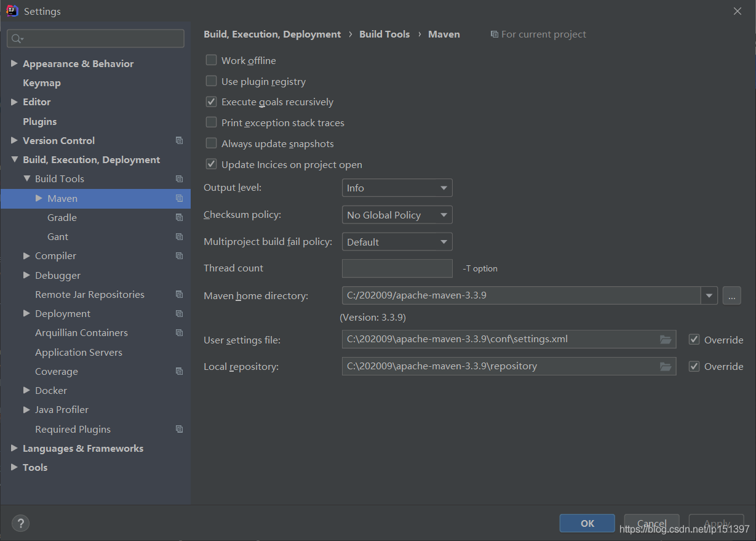The image size is (756, 541).
Task: Click Build, Execution, Deployment breadcrumb
Action: pos(272,34)
